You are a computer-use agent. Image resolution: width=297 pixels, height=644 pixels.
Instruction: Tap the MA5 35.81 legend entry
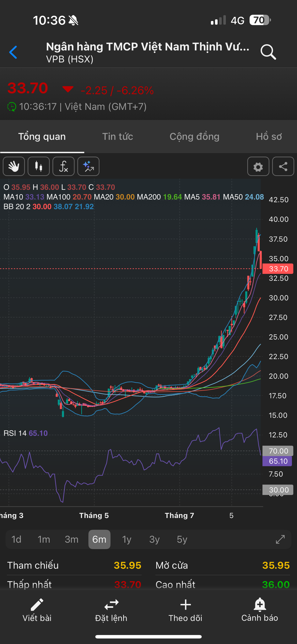pyautogui.click(x=202, y=197)
